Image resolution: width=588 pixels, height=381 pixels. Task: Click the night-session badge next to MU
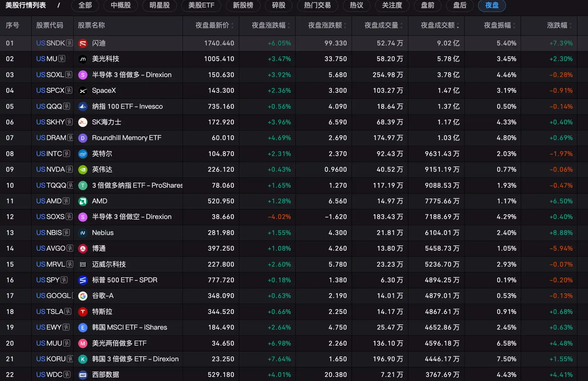click(x=62, y=59)
